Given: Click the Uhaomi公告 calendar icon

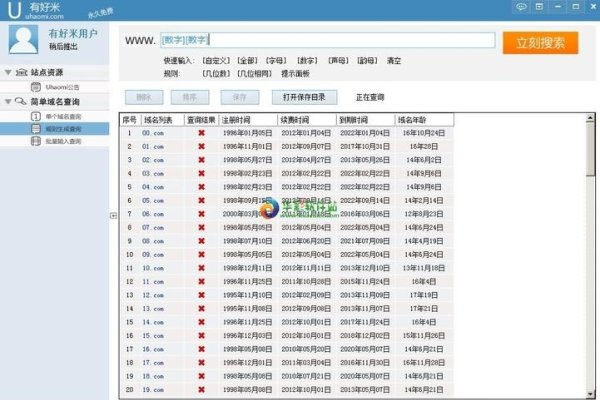Looking at the screenshot, I should point(36,87).
